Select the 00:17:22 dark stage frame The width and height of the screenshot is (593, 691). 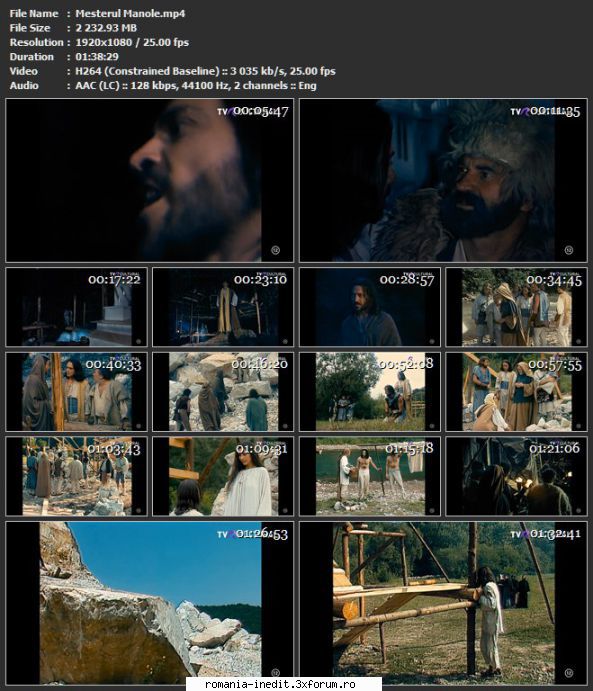click(x=77, y=307)
